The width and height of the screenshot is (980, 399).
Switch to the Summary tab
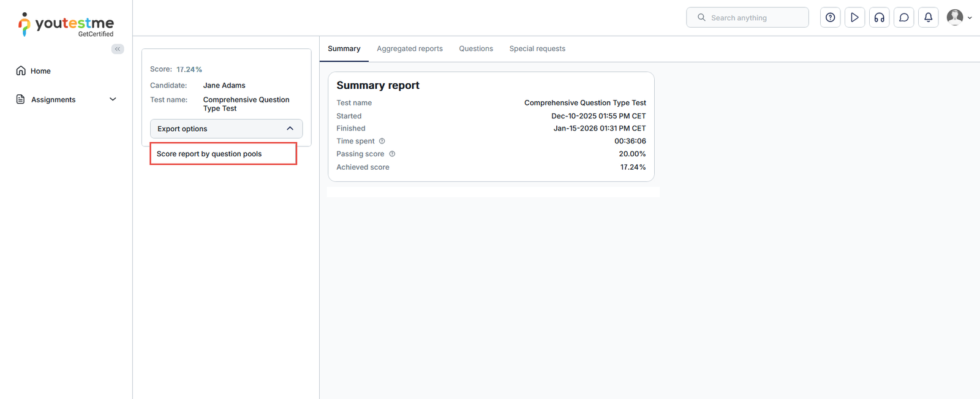(344, 49)
